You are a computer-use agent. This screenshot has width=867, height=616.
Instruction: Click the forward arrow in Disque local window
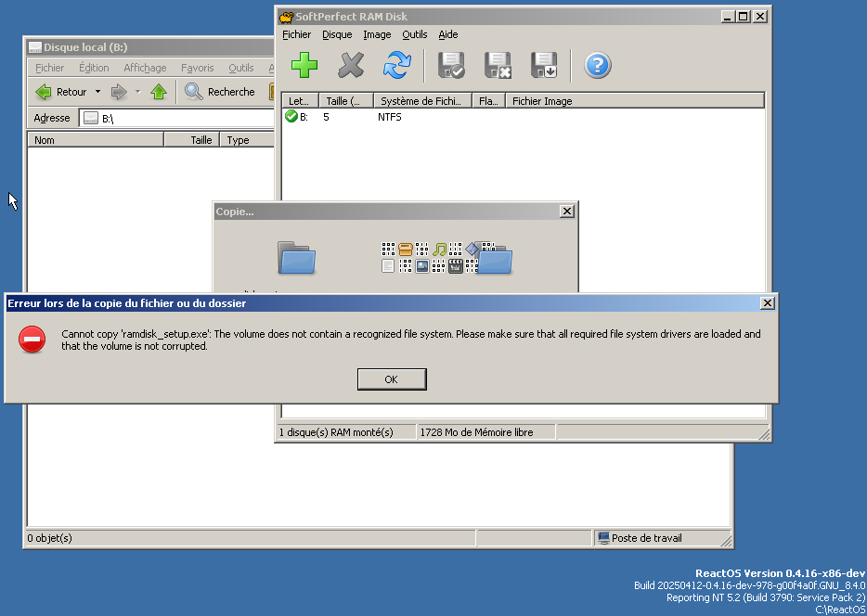click(118, 92)
